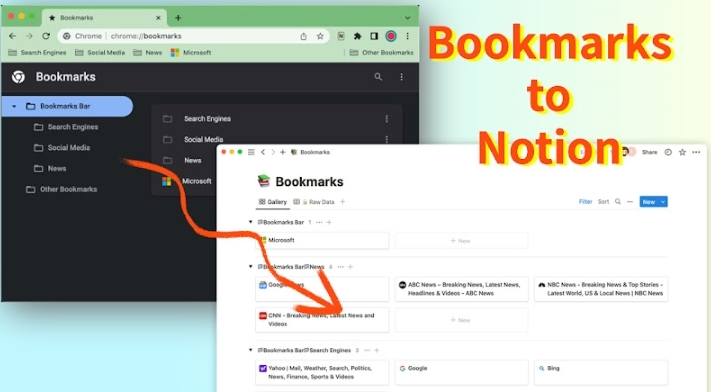The width and height of the screenshot is (711, 392).
Task: Open Search Engines folder row in list
Action: [277, 119]
